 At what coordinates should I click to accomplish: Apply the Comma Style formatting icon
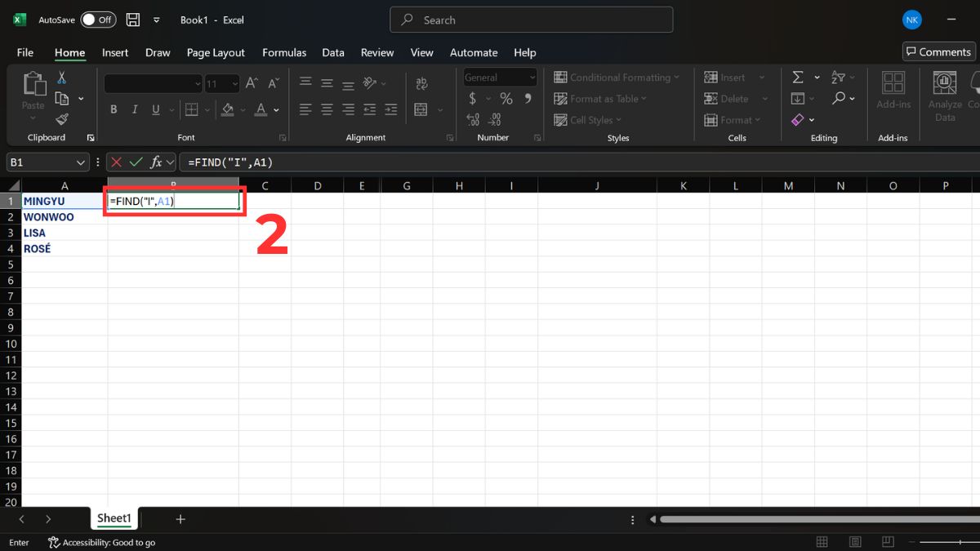pyautogui.click(x=528, y=98)
